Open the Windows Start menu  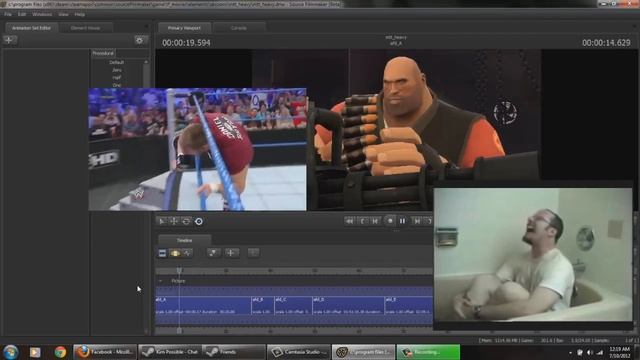click(11, 351)
